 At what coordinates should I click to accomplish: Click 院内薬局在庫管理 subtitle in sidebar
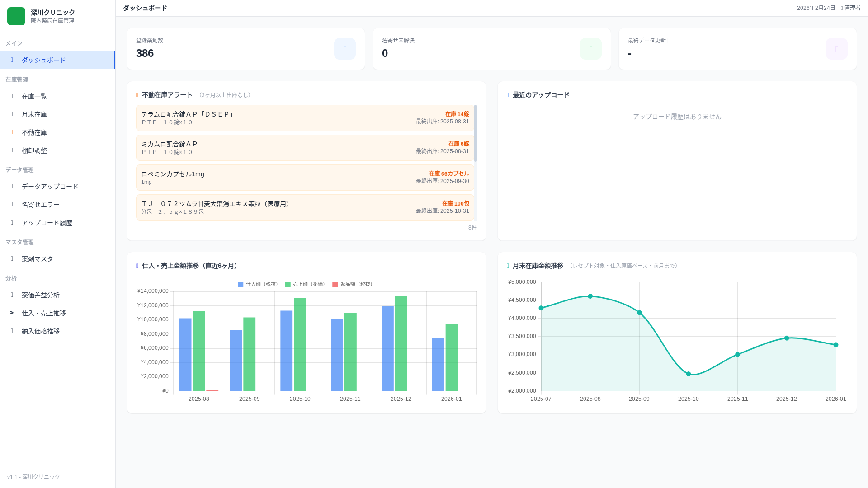click(52, 21)
